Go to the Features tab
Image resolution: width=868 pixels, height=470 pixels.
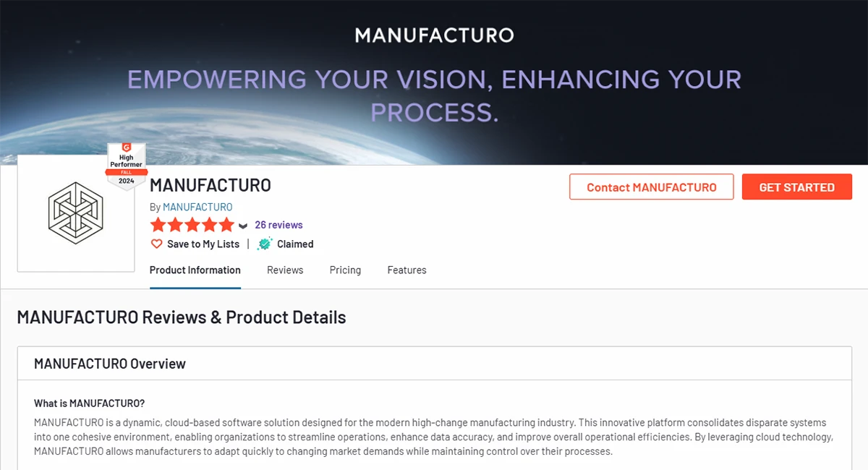[407, 270]
